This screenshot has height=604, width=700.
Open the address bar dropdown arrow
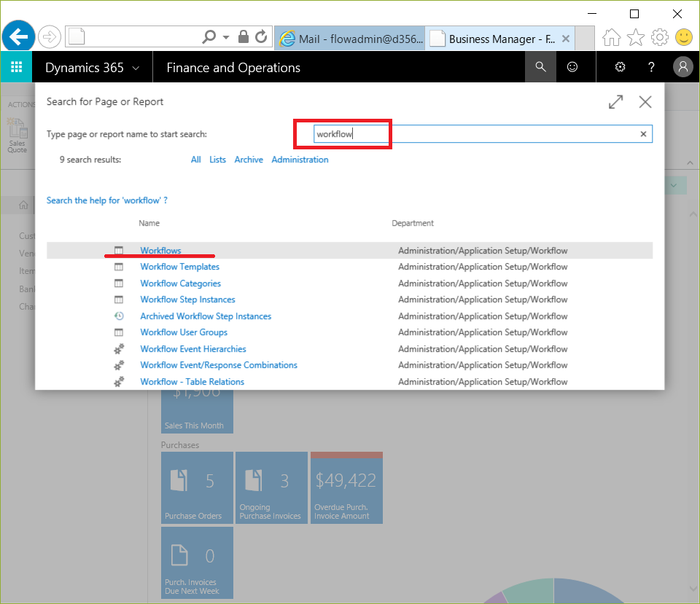click(x=226, y=37)
